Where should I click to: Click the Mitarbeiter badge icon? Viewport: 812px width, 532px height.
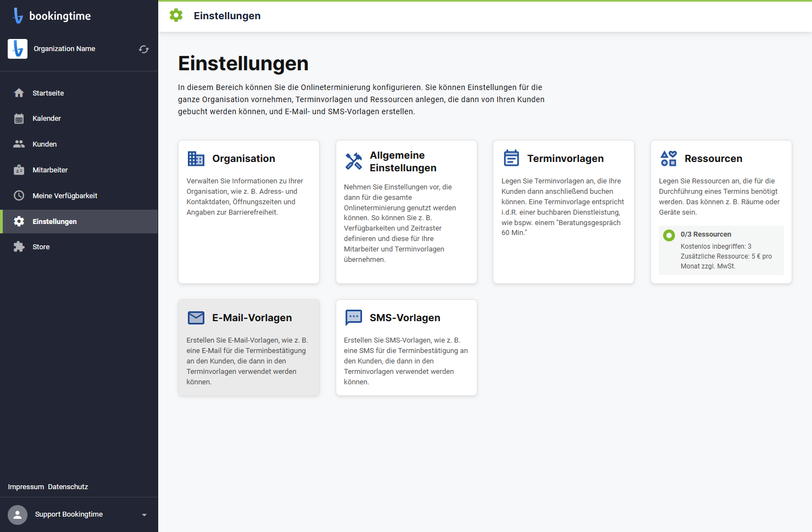click(x=19, y=170)
